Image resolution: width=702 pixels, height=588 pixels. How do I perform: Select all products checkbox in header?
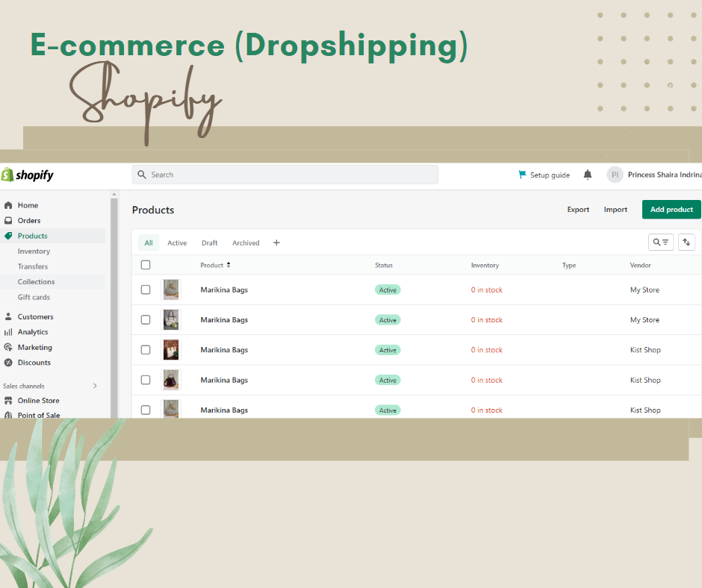[146, 265]
